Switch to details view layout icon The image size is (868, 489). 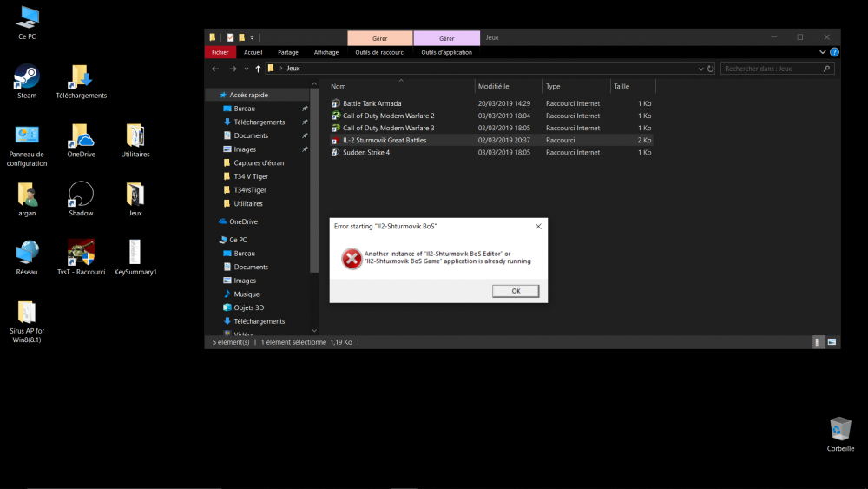tap(817, 342)
